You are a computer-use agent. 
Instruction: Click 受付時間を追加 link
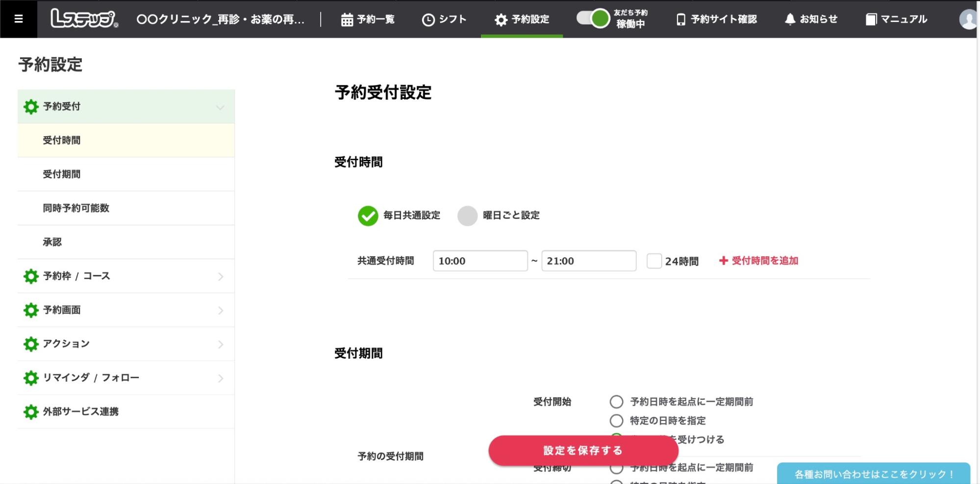758,261
